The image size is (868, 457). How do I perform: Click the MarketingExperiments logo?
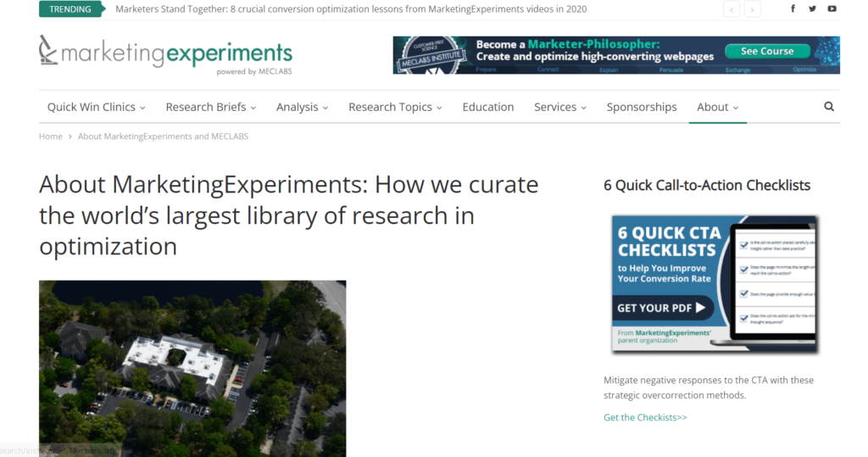165,55
